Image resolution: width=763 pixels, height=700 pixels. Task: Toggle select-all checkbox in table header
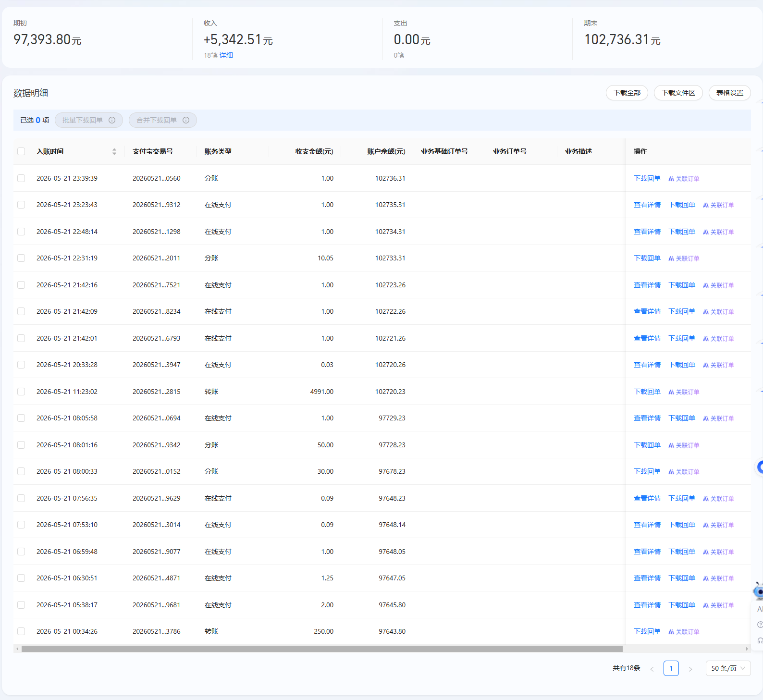coord(21,151)
